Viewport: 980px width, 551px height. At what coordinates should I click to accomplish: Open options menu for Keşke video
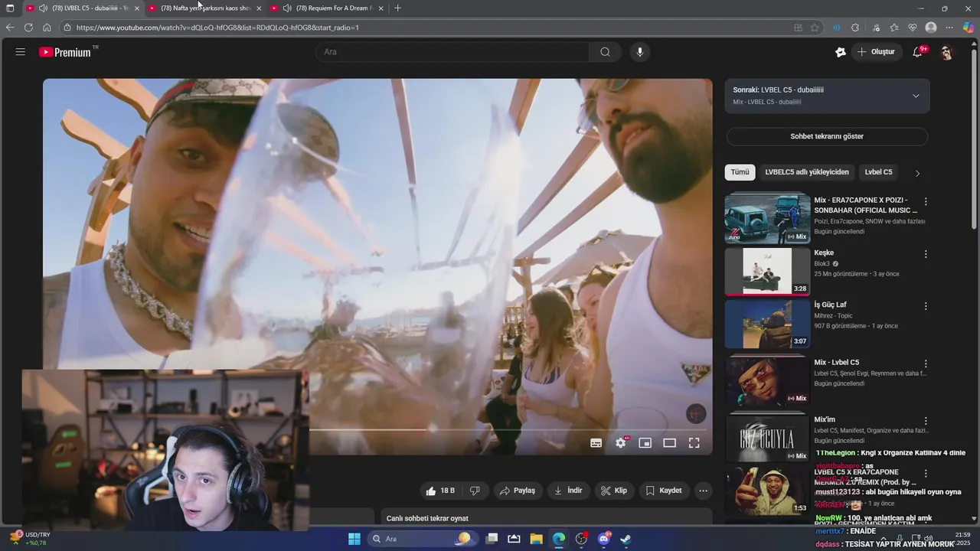coord(926,254)
